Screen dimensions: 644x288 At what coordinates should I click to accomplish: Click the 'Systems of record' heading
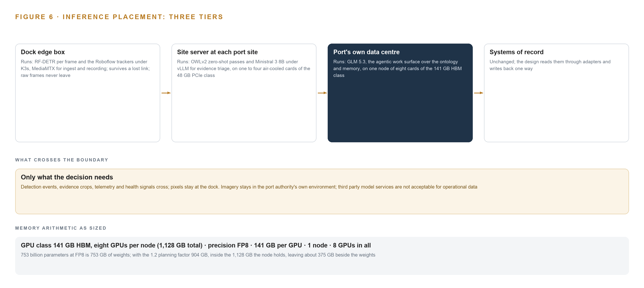(516, 52)
